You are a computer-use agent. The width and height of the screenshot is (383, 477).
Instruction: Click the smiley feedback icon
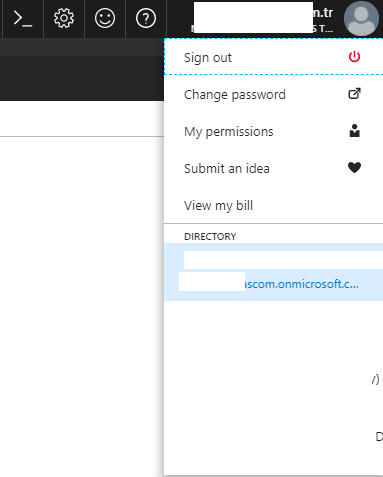105,18
